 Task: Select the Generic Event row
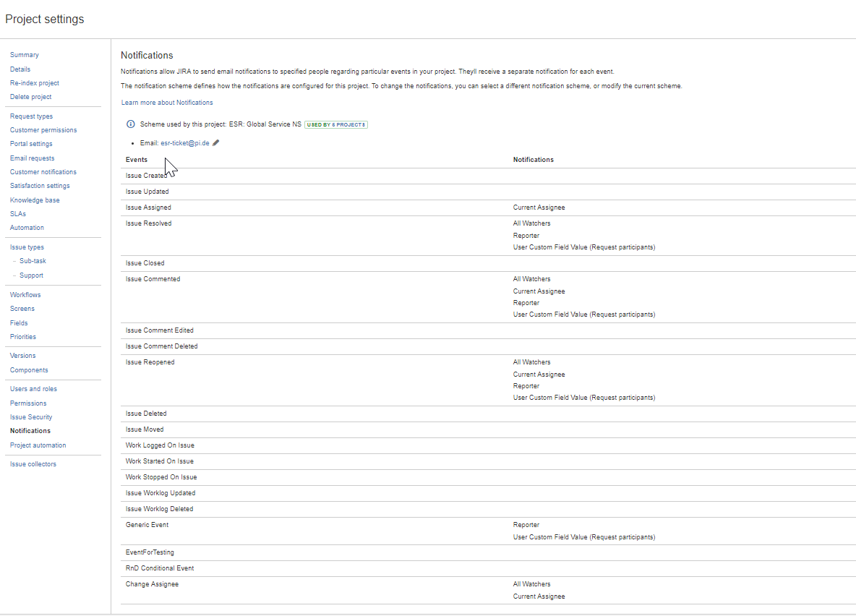(x=488, y=531)
